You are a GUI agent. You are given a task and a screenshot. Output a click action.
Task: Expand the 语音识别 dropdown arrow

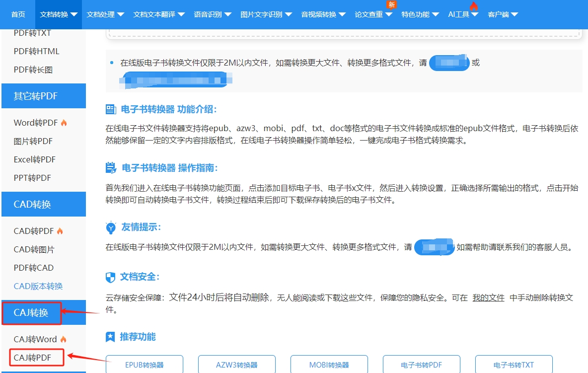(227, 14)
